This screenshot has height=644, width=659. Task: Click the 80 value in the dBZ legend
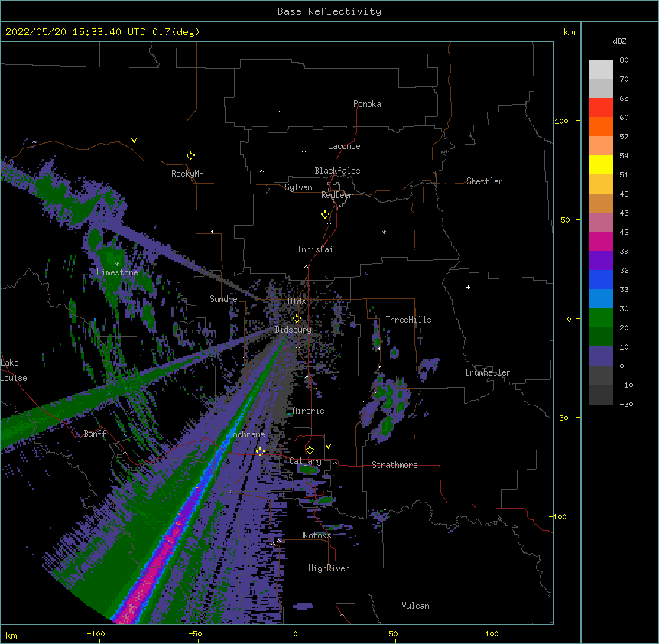pos(624,60)
